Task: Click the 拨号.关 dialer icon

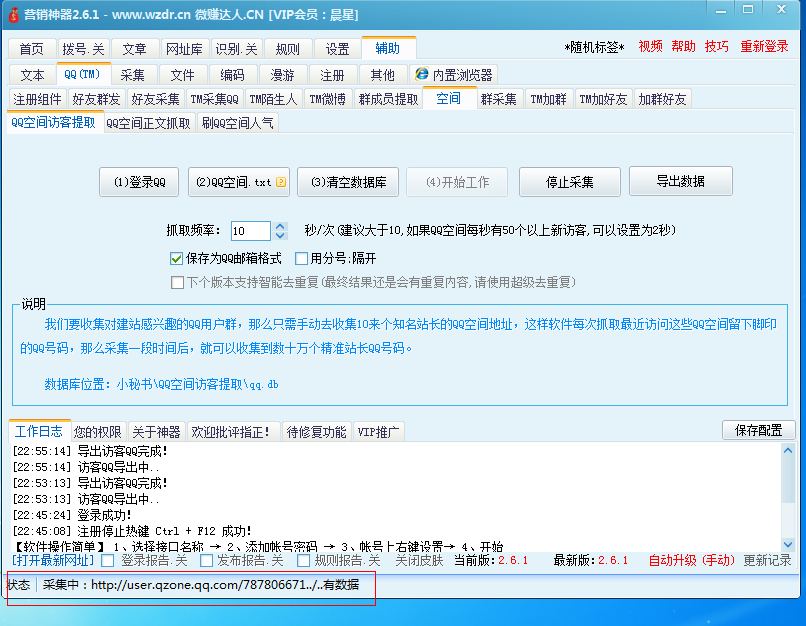Action: tap(82, 47)
